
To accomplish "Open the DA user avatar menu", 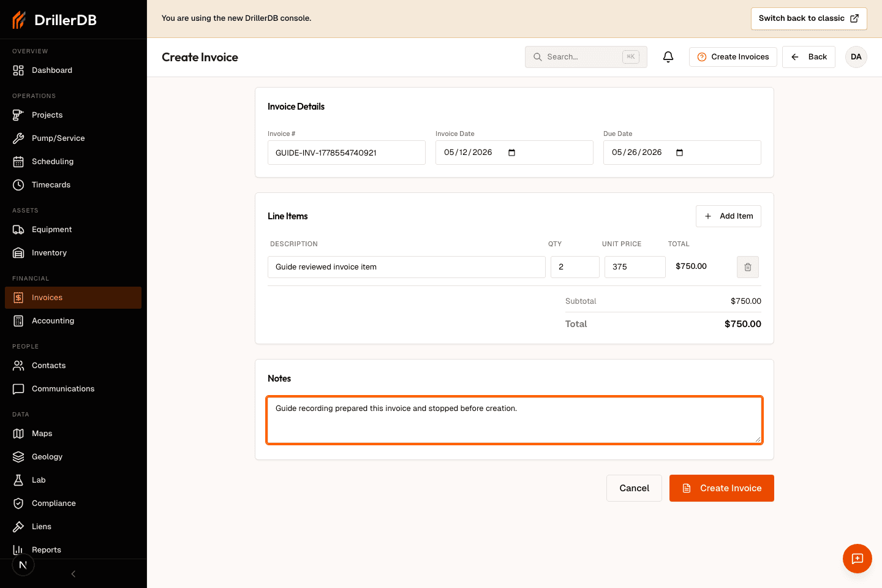I will (x=856, y=57).
